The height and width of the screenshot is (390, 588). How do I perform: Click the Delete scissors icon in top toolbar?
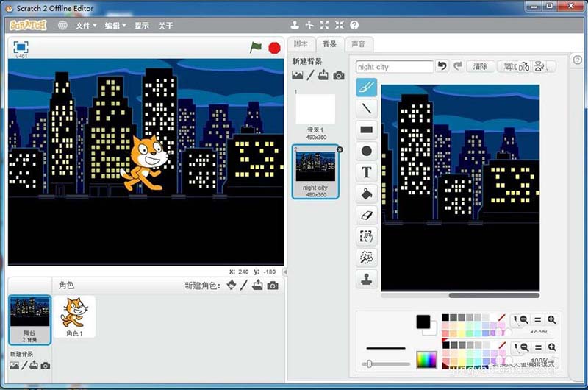(x=309, y=25)
